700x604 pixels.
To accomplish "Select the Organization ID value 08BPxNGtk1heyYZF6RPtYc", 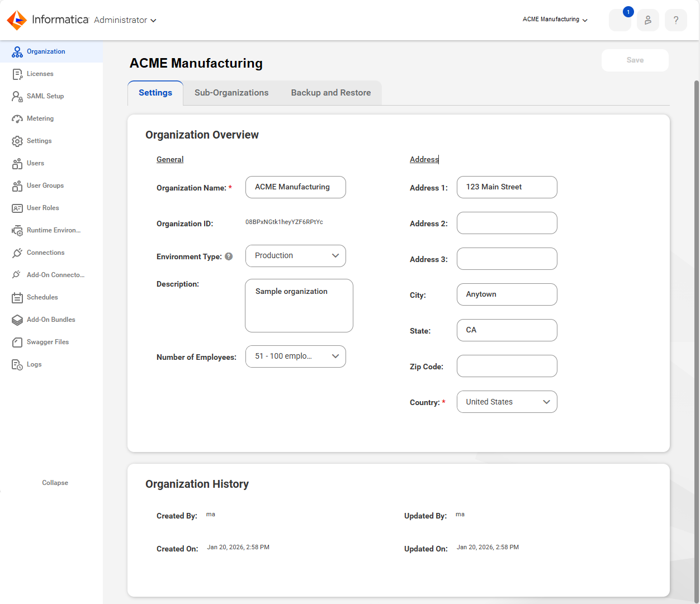I will 284,222.
